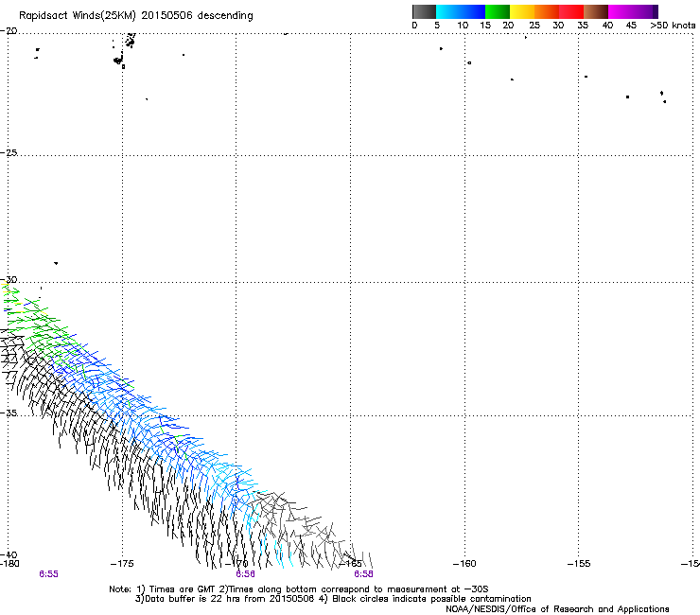Choose the dark purple >50 knots swatch
Image resolution: width=700 pixels, height=615 pixels.
[656, 11]
